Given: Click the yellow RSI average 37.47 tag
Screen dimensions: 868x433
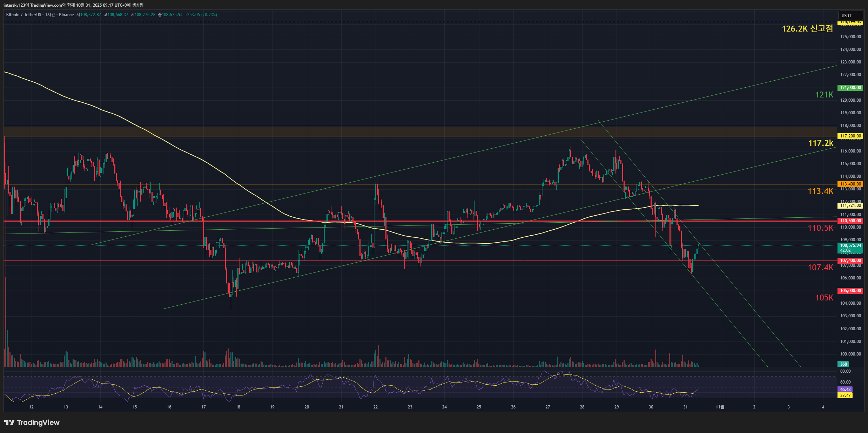Looking at the screenshot, I should click(845, 395).
